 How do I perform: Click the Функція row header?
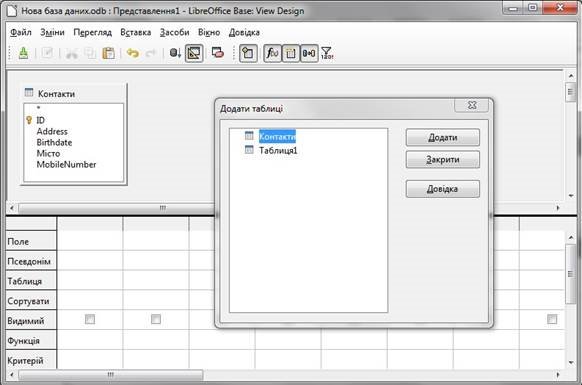click(x=31, y=340)
